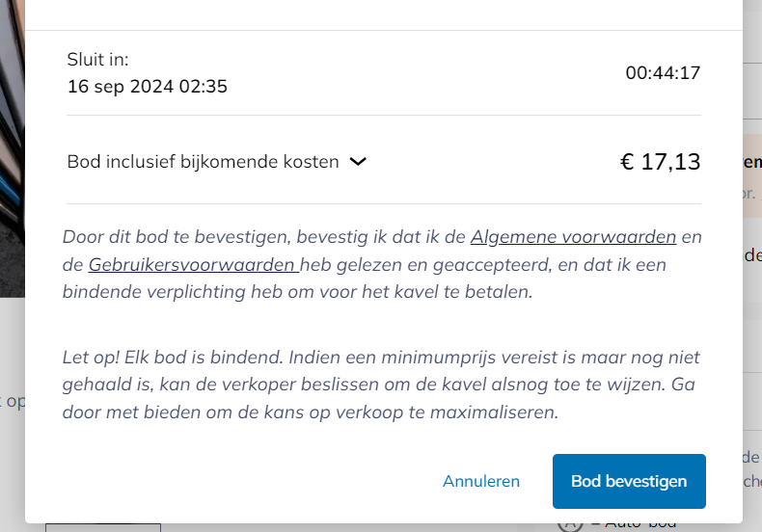Click the Door dit bod te bevestigen paragraph
This screenshot has height=532, width=762.
pyautogui.click(x=382, y=264)
